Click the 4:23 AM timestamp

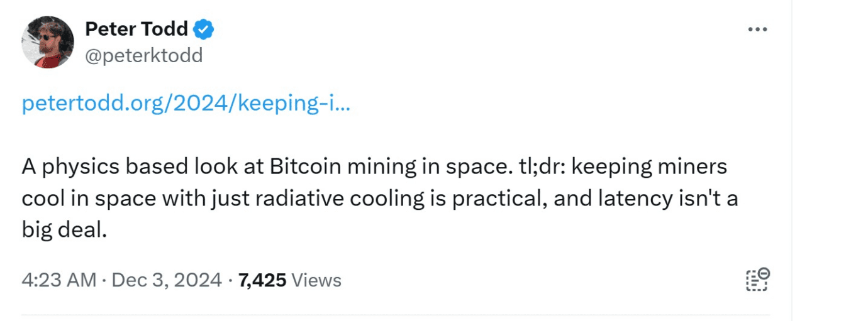tap(59, 280)
